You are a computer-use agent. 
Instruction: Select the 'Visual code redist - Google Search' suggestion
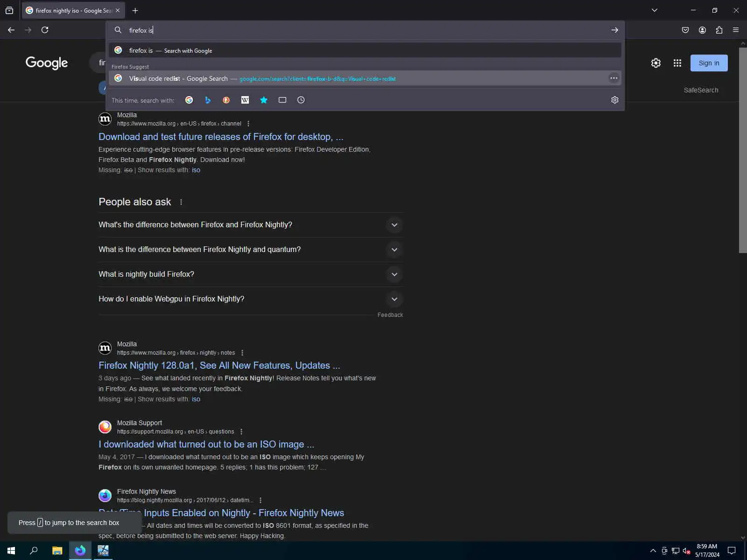[365, 78]
